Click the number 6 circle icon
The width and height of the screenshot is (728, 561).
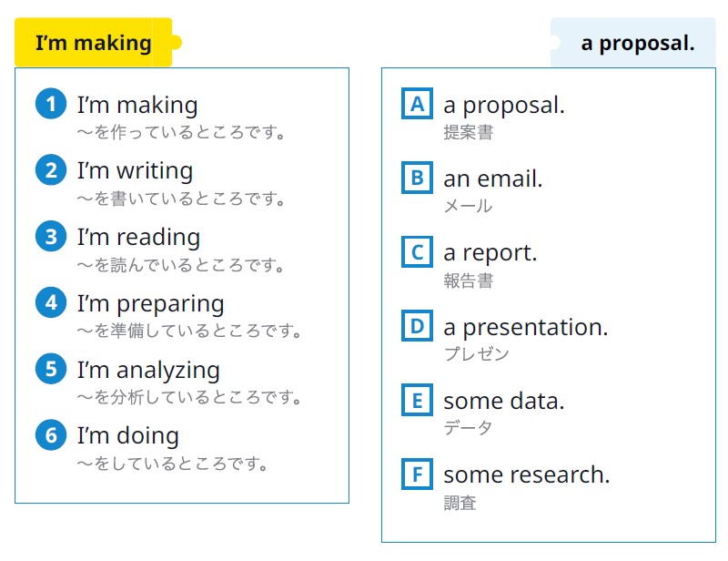tap(51, 435)
